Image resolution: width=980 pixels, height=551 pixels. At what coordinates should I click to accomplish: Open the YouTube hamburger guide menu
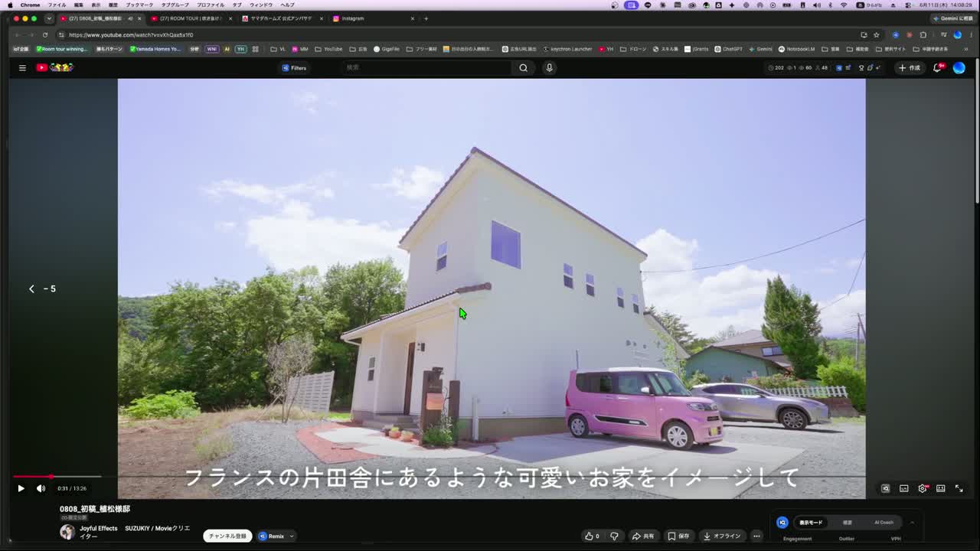pos(22,67)
